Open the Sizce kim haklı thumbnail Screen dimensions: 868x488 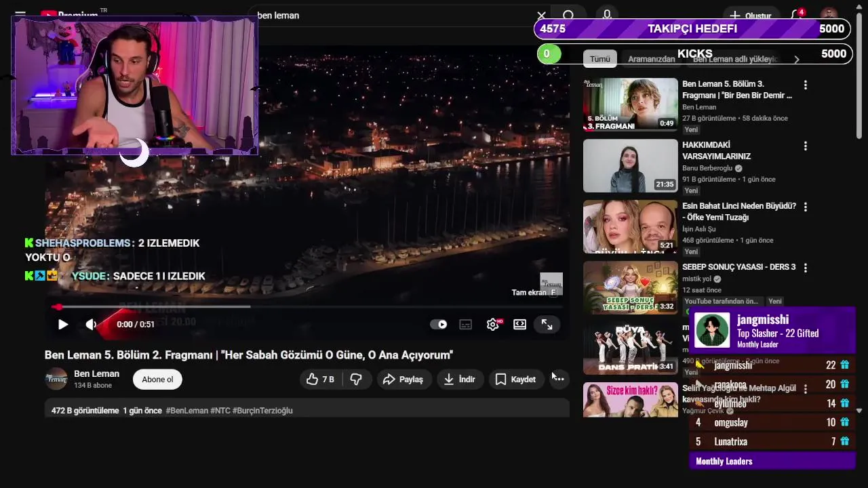click(631, 401)
